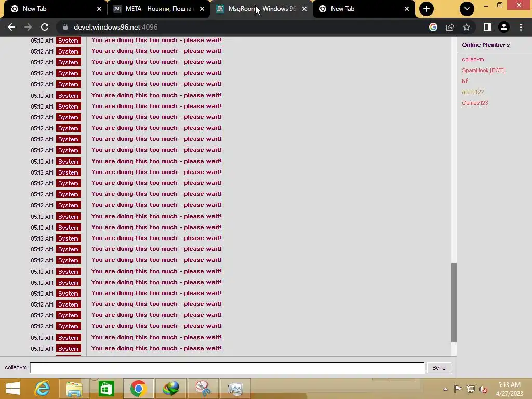Open a new browser tab
This screenshot has width=532, height=399.
click(427, 9)
